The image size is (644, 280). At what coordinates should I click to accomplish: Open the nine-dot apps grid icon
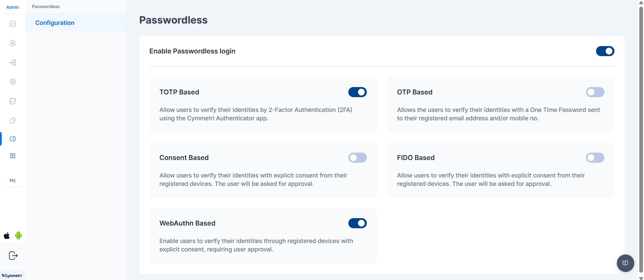click(13, 156)
